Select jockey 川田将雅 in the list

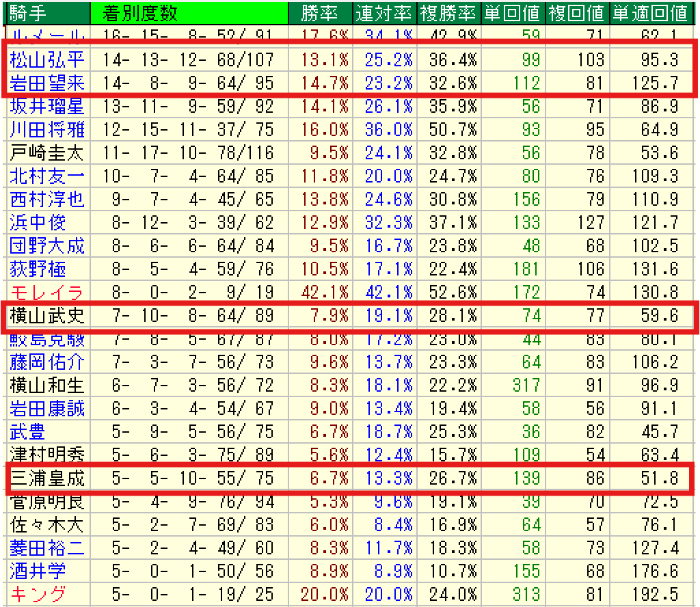click(46, 130)
